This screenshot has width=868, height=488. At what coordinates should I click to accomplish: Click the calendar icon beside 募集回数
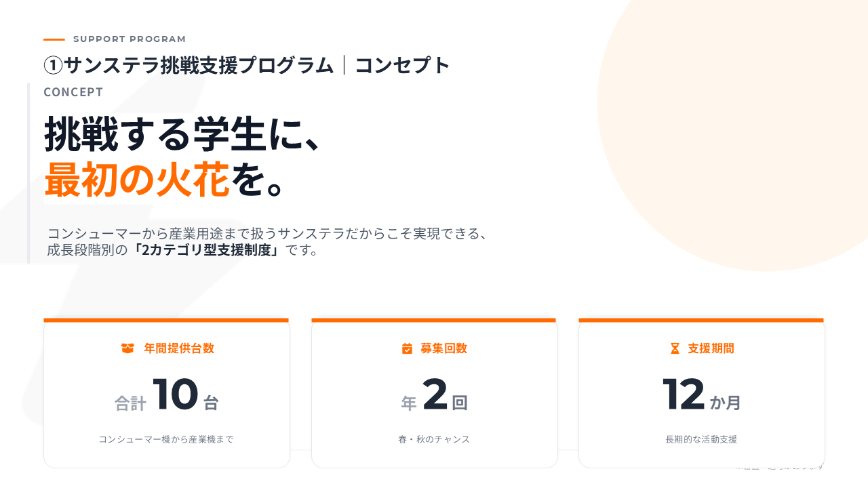point(407,348)
